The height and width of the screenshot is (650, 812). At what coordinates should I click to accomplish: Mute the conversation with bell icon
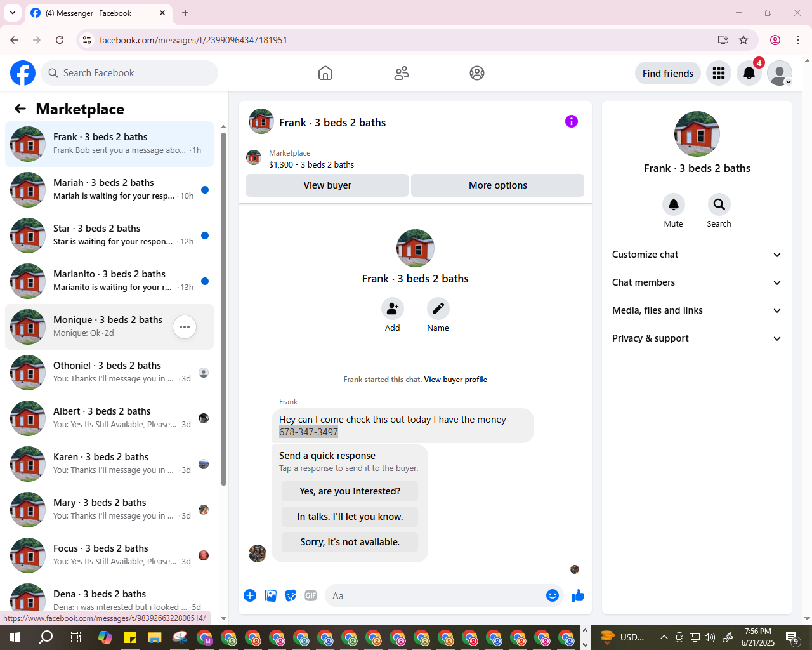coord(674,204)
